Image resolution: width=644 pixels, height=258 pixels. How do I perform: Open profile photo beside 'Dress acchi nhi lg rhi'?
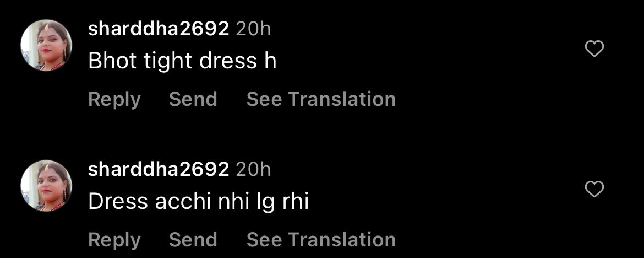point(46,186)
